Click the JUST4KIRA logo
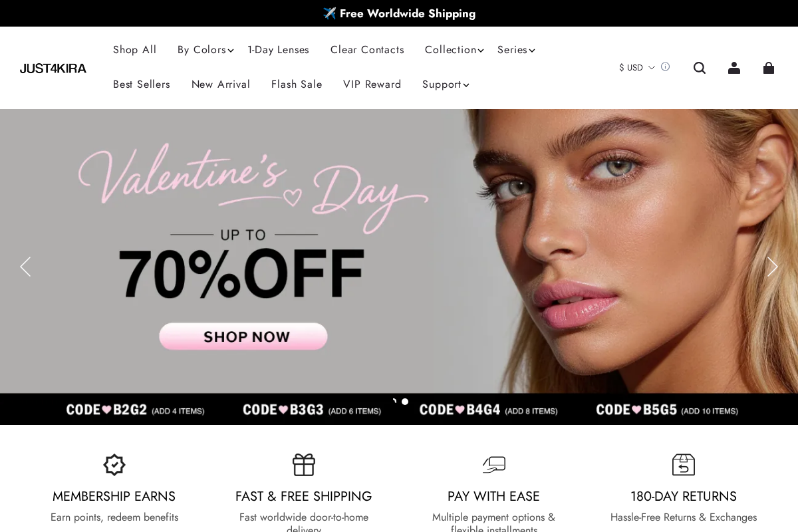The width and height of the screenshot is (798, 532). tap(53, 68)
